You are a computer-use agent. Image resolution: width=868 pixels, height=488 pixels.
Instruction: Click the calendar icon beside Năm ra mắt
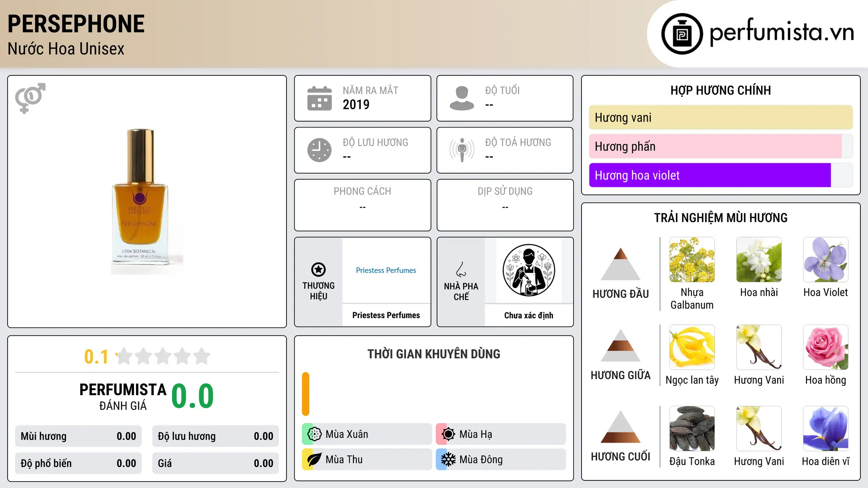320,98
